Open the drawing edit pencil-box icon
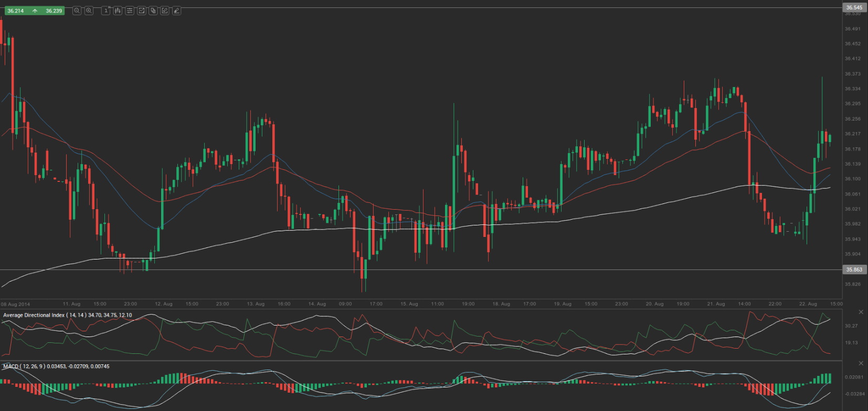Image resolution: width=868 pixels, height=411 pixels. (165, 10)
